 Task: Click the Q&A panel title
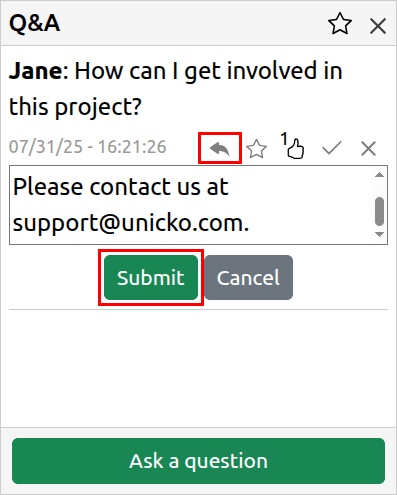click(35, 23)
